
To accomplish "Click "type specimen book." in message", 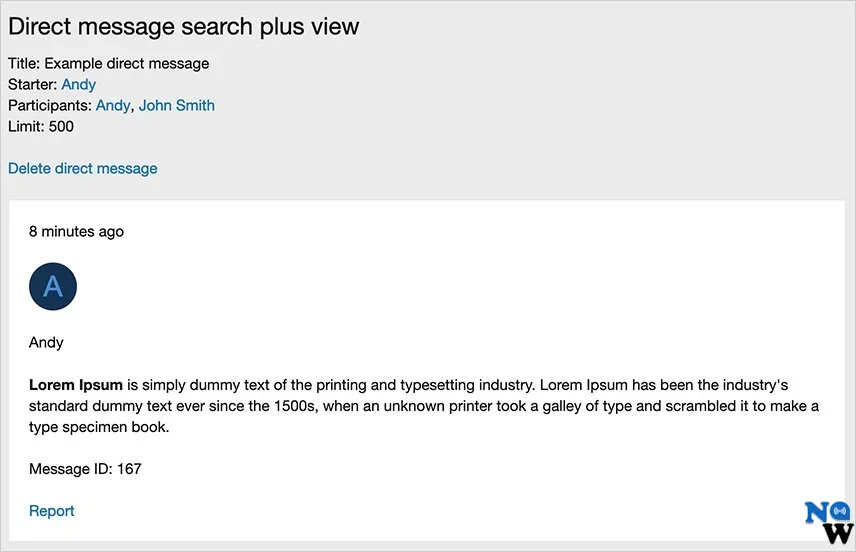I will (99, 427).
